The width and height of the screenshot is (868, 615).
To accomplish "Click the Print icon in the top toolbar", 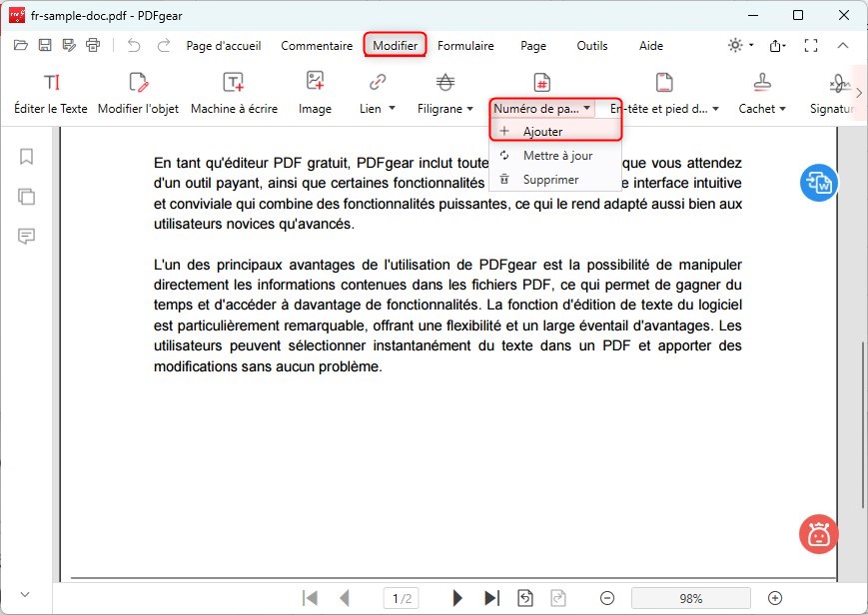I will [x=92, y=45].
